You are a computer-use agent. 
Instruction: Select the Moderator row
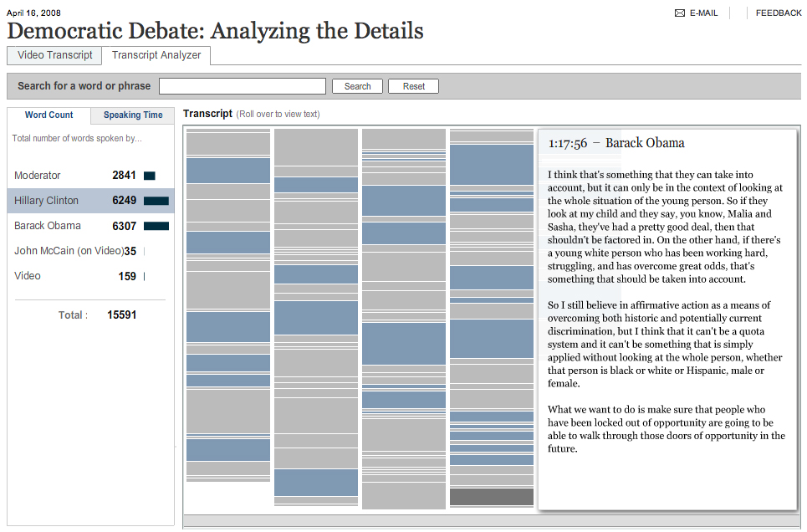tap(90, 176)
